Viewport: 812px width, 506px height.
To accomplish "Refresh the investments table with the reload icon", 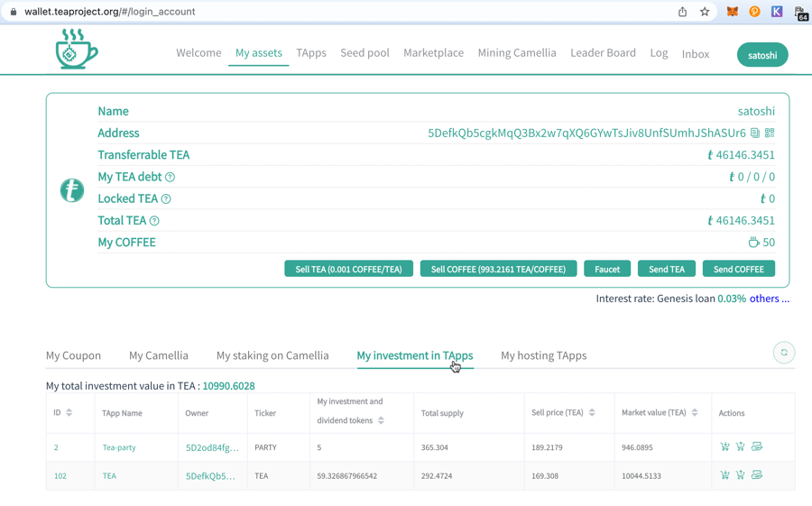I will click(x=783, y=353).
